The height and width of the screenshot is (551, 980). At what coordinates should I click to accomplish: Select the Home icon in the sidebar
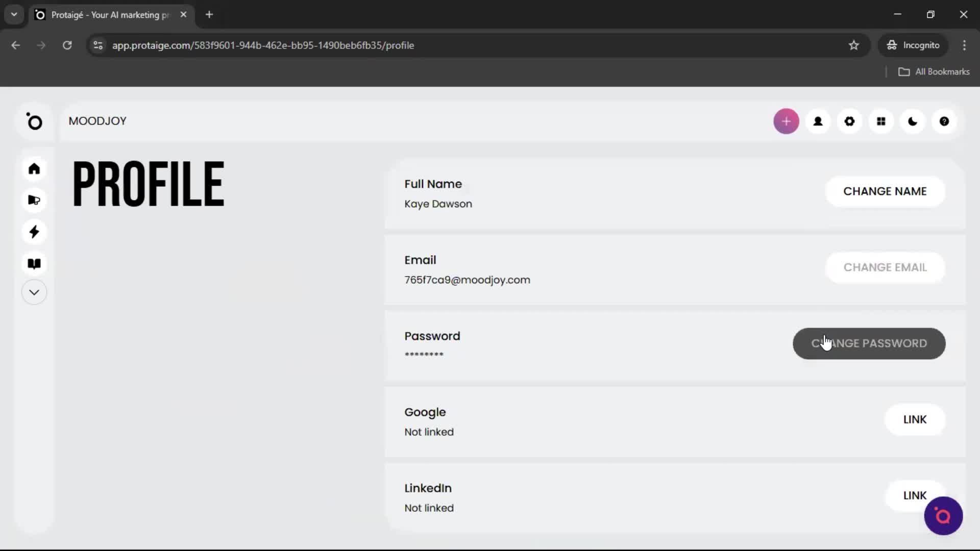pos(34,168)
